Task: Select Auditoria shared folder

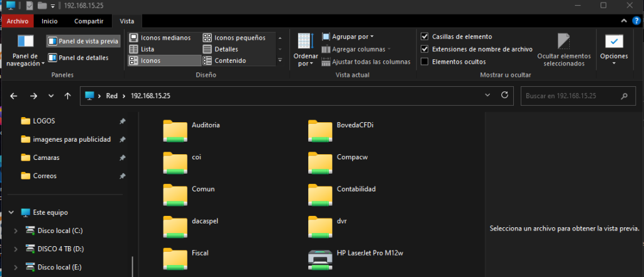Action: click(191, 130)
